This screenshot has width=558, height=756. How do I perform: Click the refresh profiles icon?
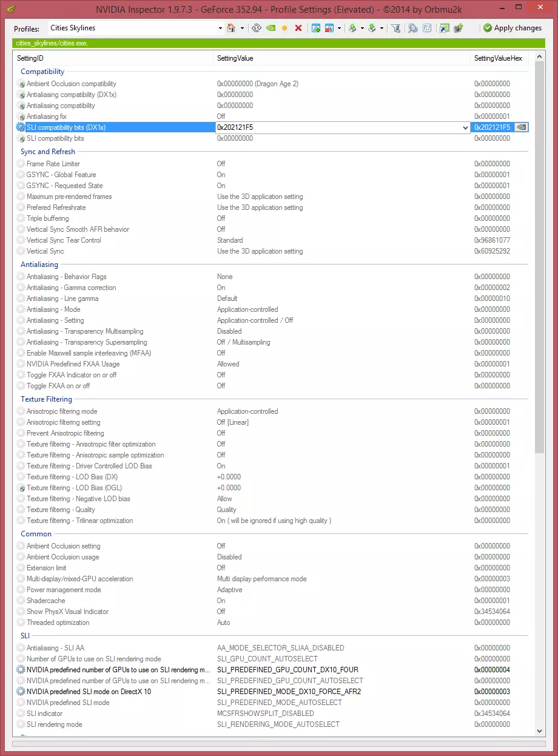(x=256, y=28)
